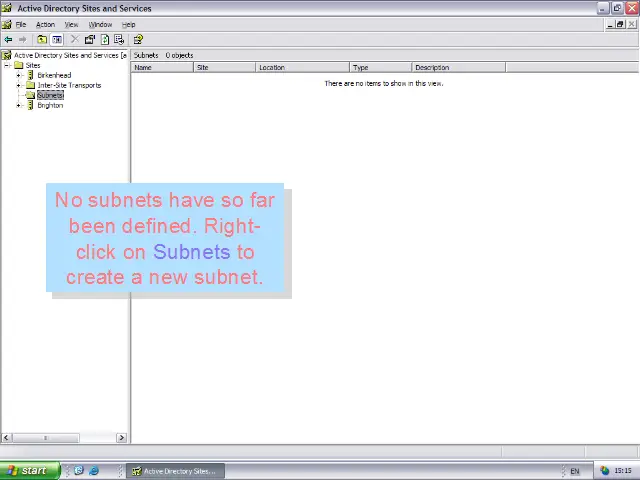Screen dimensions: 640x480
Task: Select the Subnets folder in tree
Action: 49,95
